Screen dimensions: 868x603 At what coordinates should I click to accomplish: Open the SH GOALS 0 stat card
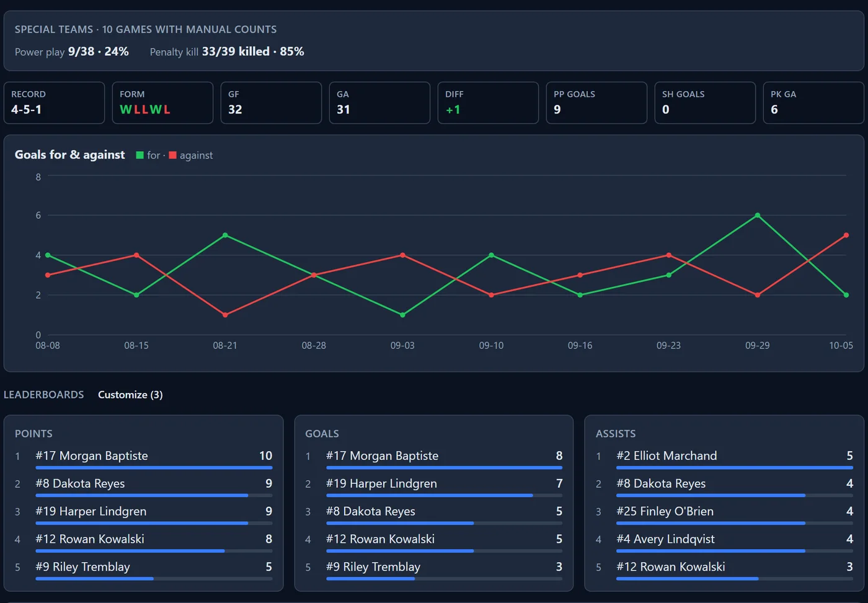pyautogui.click(x=705, y=103)
